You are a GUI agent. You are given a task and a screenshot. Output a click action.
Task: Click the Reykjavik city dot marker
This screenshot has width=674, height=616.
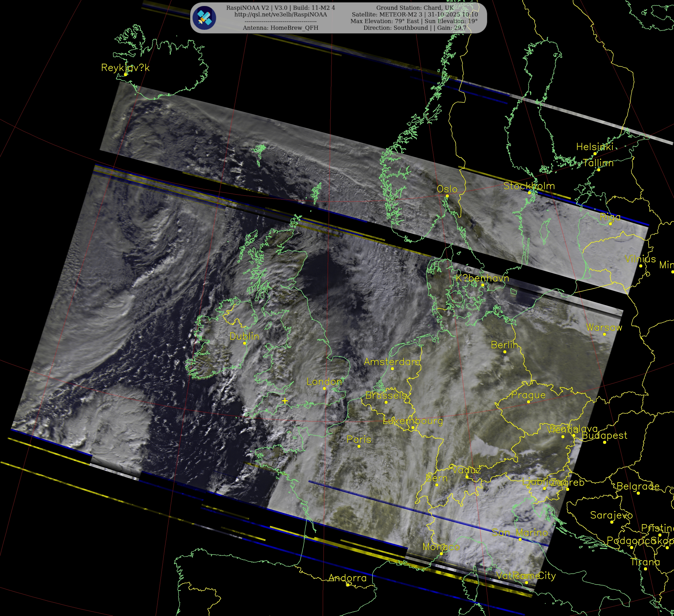point(126,75)
